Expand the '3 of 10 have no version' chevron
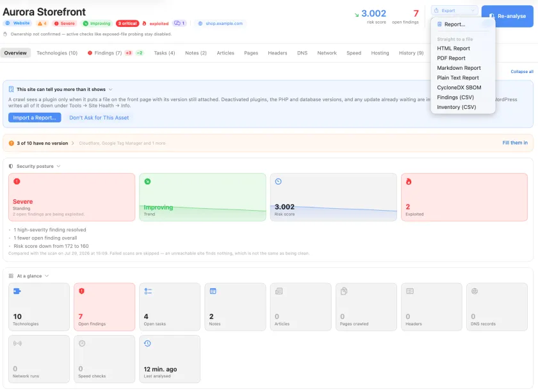538x392 pixels. [73, 143]
